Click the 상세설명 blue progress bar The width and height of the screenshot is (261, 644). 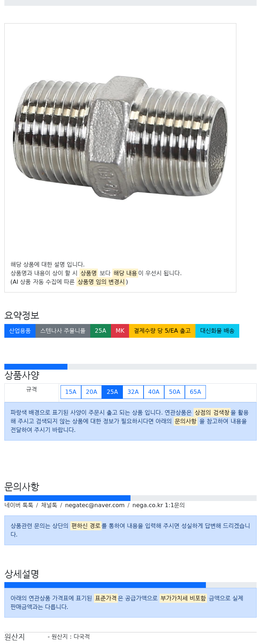[105, 585]
